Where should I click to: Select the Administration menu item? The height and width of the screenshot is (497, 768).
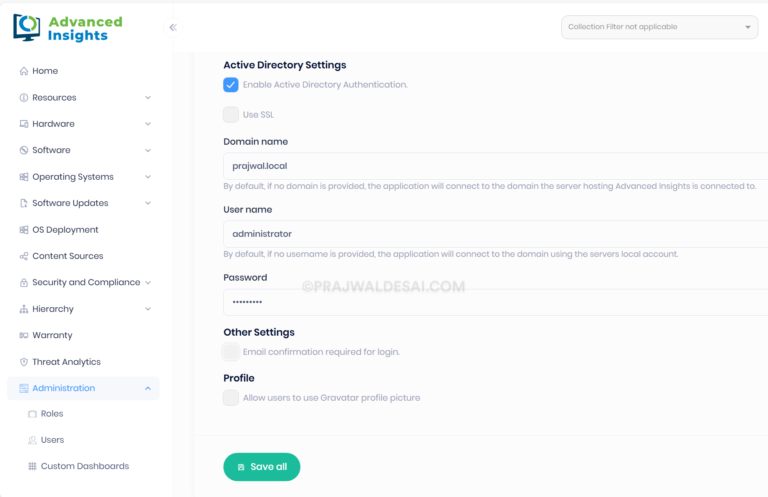point(83,388)
